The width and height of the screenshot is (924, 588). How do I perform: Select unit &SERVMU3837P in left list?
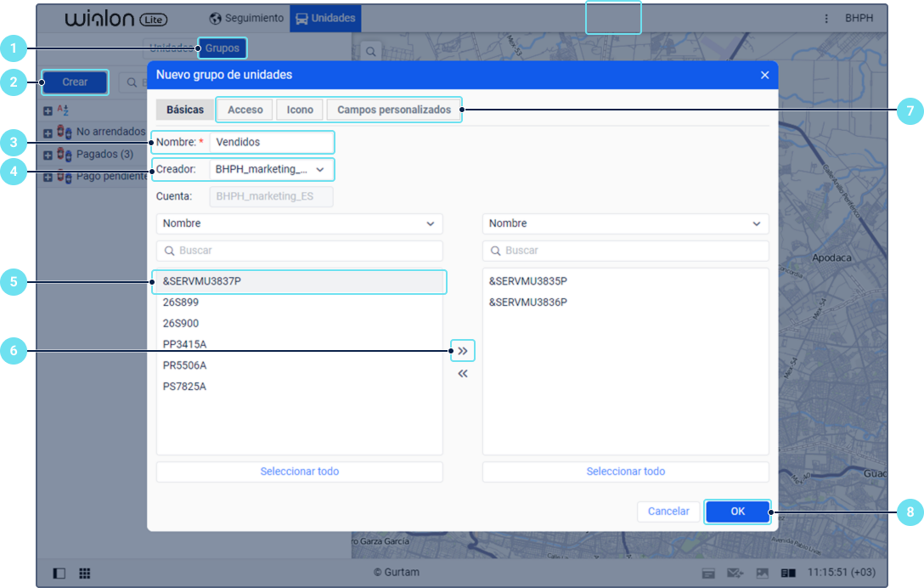pyautogui.click(x=299, y=281)
